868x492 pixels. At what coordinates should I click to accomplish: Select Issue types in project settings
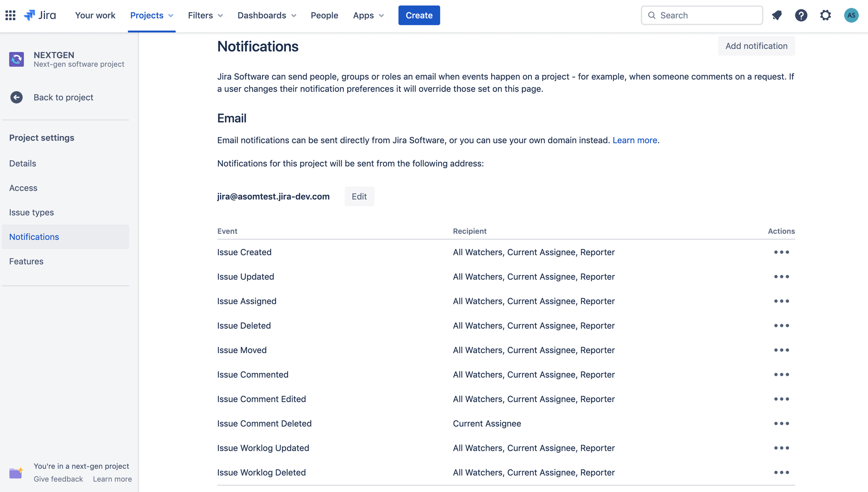[x=31, y=212]
